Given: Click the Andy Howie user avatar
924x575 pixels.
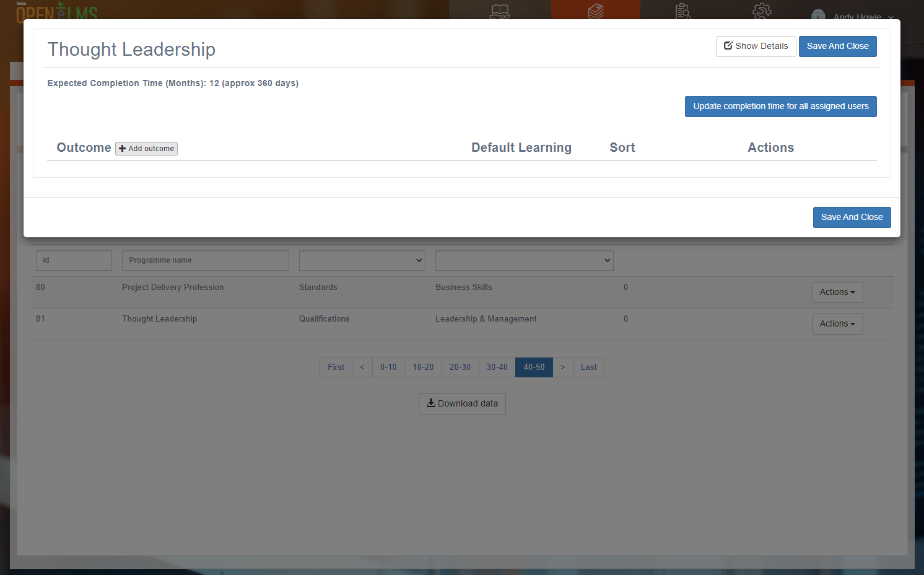Looking at the screenshot, I should pyautogui.click(x=818, y=15).
